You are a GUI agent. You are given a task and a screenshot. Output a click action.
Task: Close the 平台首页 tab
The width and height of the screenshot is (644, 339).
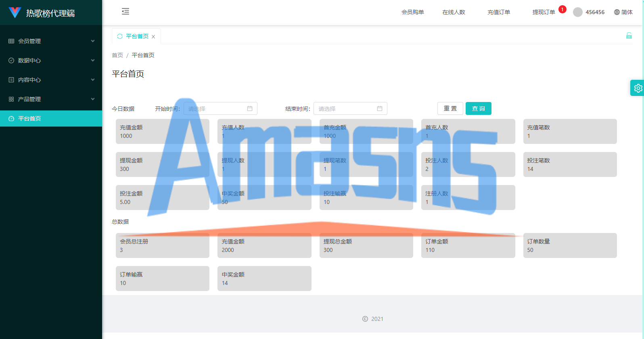click(x=153, y=37)
